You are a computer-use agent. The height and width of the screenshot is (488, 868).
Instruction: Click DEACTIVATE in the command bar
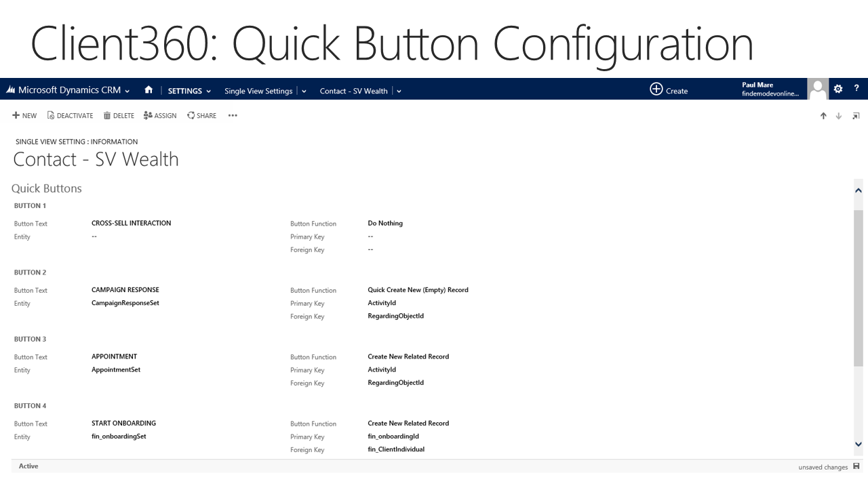point(71,116)
